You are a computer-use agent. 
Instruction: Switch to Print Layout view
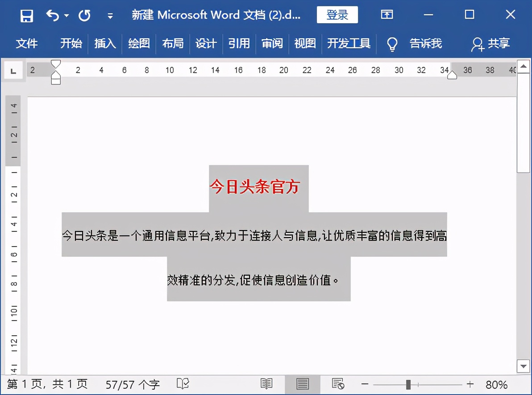tap(302, 384)
